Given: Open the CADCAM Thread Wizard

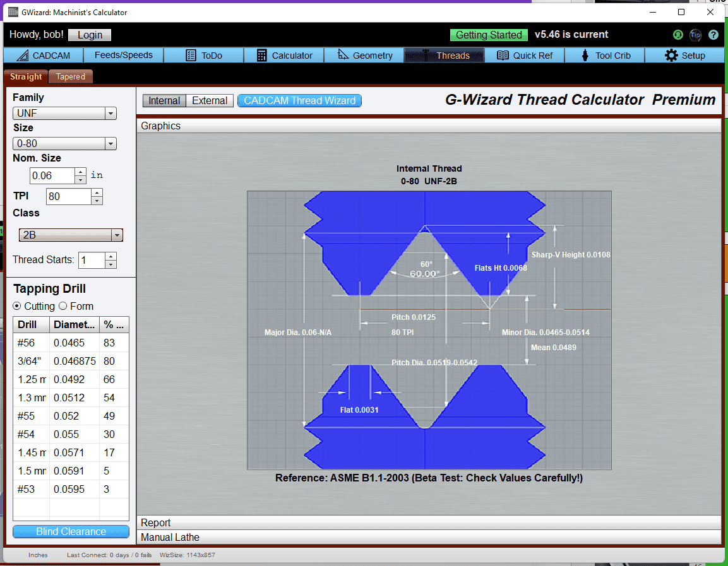Looking at the screenshot, I should [299, 100].
